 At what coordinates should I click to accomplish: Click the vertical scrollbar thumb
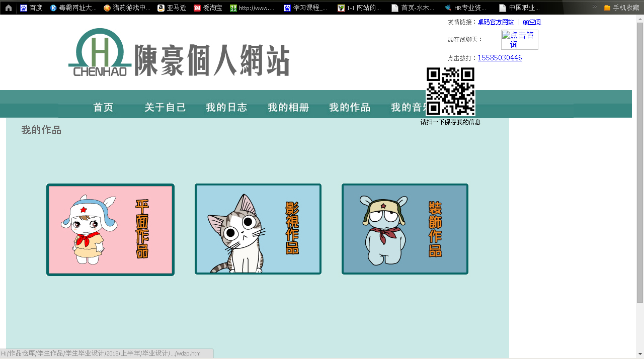click(640, 162)
